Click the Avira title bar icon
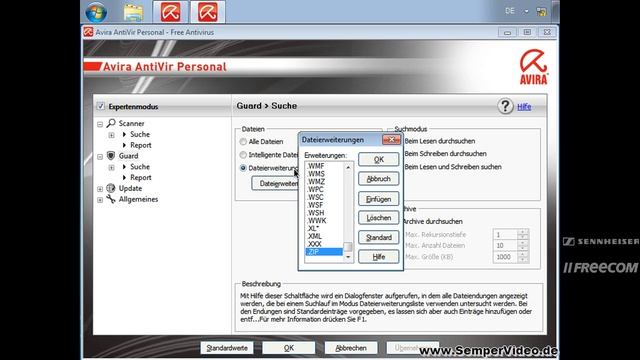This screenshot has height=360, width=640. (88, 32)
